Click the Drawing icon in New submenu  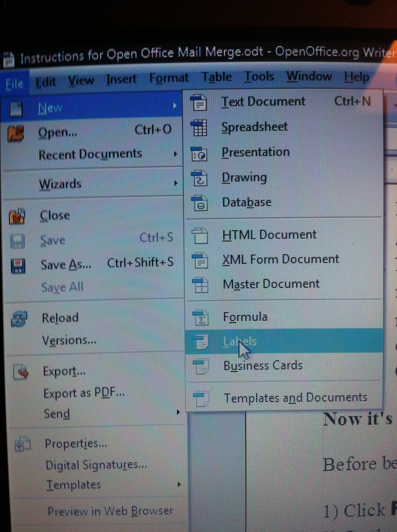click(200, 178)
